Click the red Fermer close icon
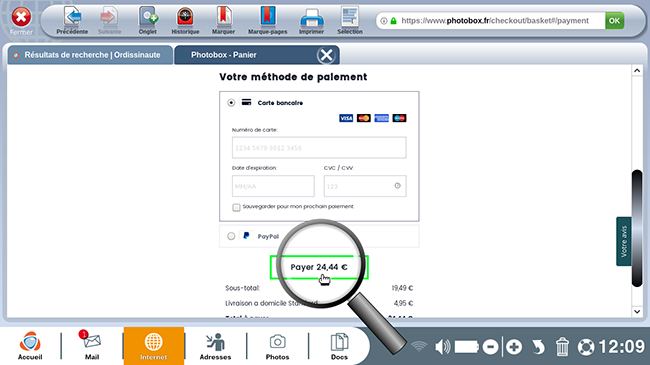The image size is (650, 365). (x=21, y=17)
